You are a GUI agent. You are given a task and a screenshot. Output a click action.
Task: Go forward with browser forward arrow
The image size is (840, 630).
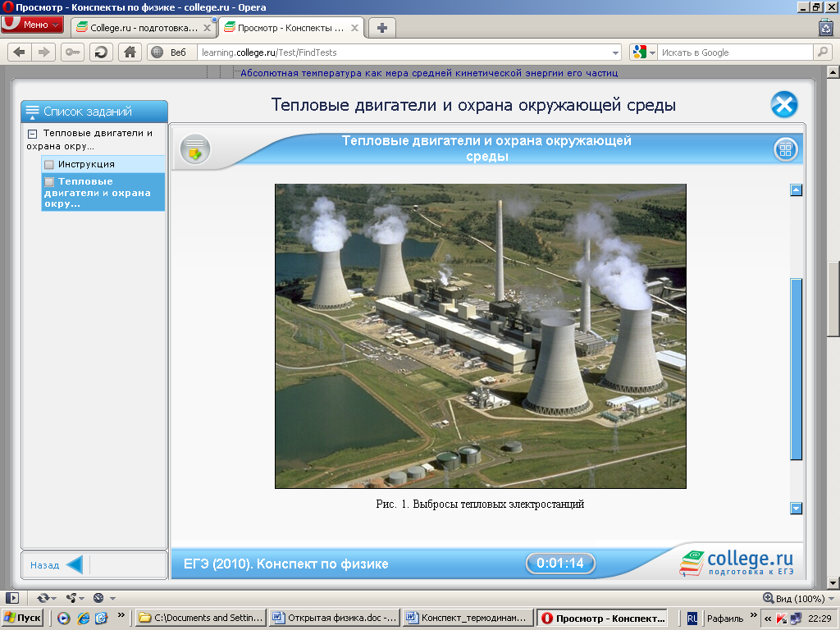pyautogui.click(x=44, y=52)
